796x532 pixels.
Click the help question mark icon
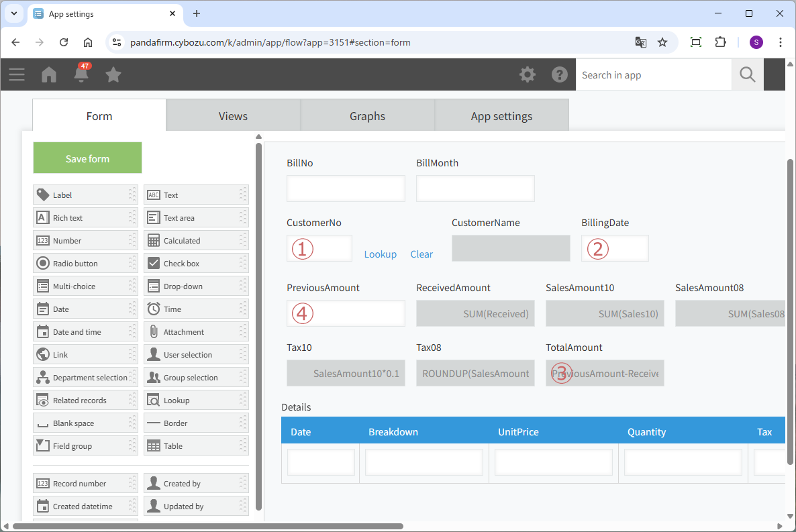[560, 74]
